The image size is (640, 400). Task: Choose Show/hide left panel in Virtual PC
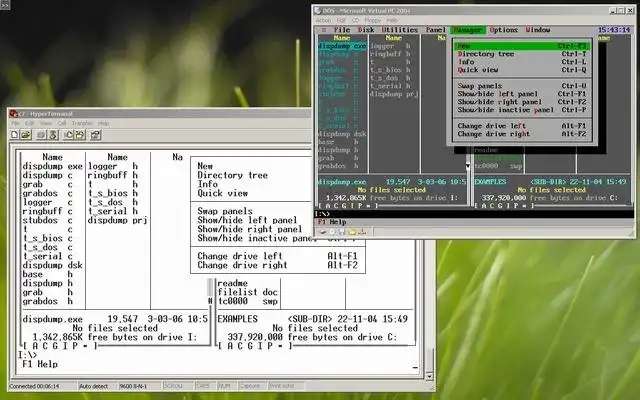[x=522, y=94]
